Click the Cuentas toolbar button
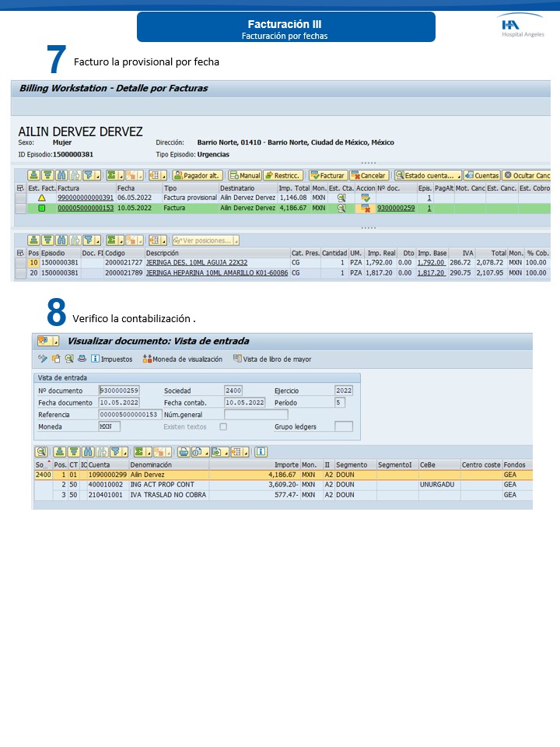This screenshot has height=747, width=560. 481,176
